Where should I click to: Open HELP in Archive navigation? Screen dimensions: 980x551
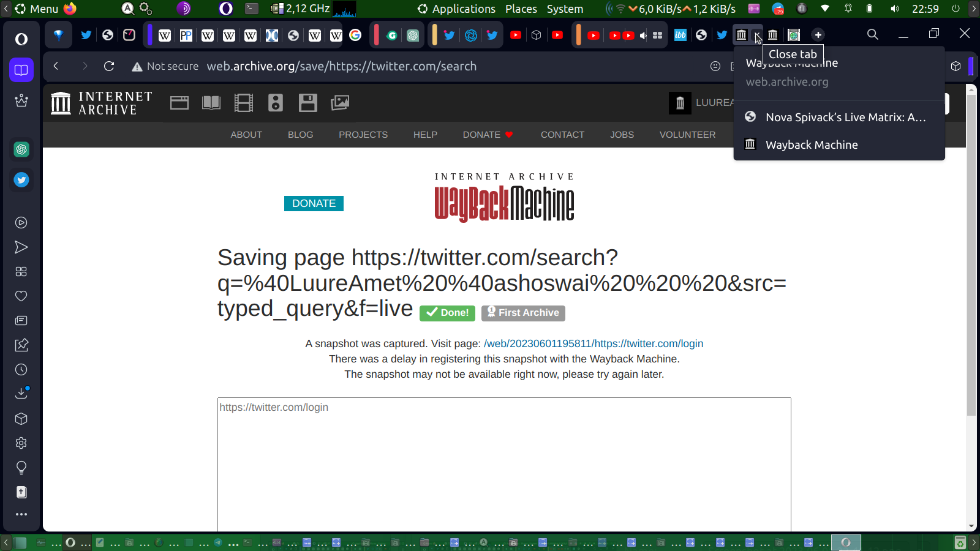(x=425, y=135)
